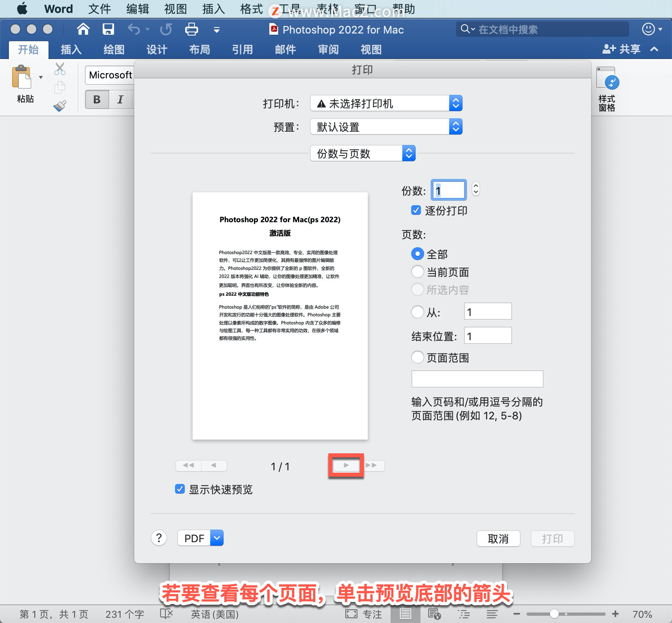The image size is (672, 623).
Task: Cut selection with the scissors icon
Action: (60, 69)
